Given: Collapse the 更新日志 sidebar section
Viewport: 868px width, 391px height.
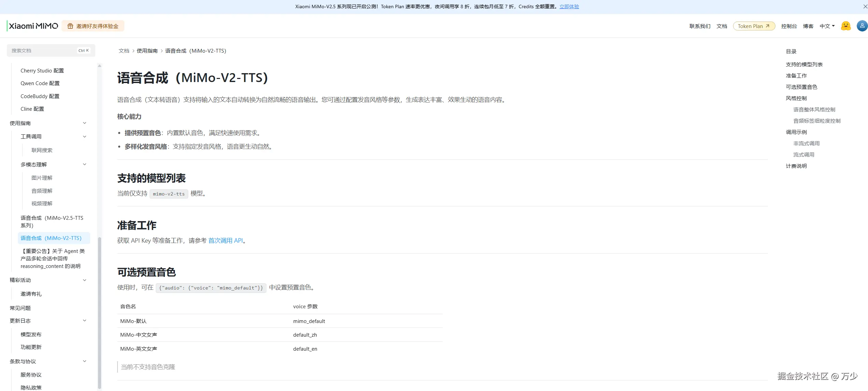Looking at the screenshot, I should (85, 321).
